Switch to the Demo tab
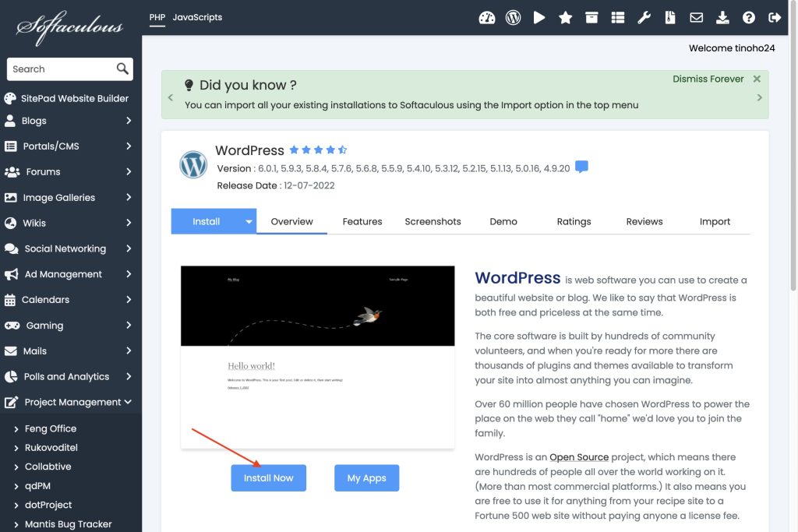The width and height of the screenshot is (798, 532). 503,221
